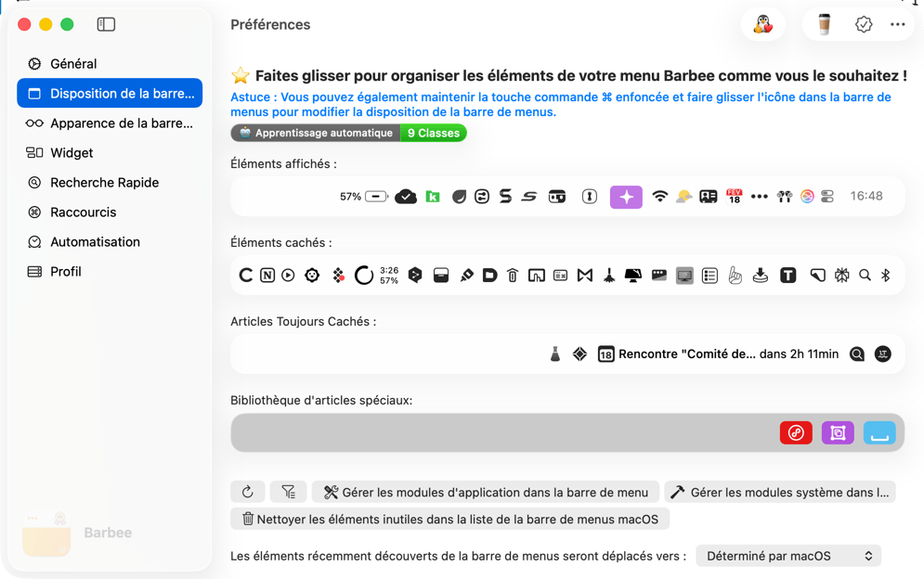
Task: Select the Notion icon in hidden items
Action: pyautogui.click(x=268, y=275)
